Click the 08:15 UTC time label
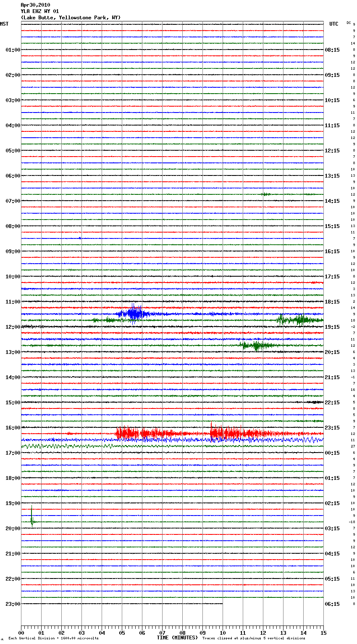Screen dimensions: 357x644 pos(332,50)
